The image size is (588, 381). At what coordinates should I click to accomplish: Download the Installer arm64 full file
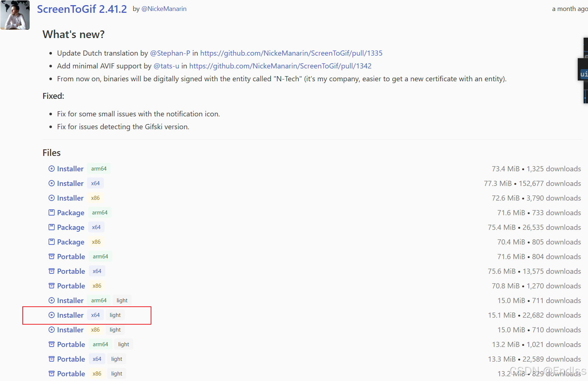(x=70, y=169)
